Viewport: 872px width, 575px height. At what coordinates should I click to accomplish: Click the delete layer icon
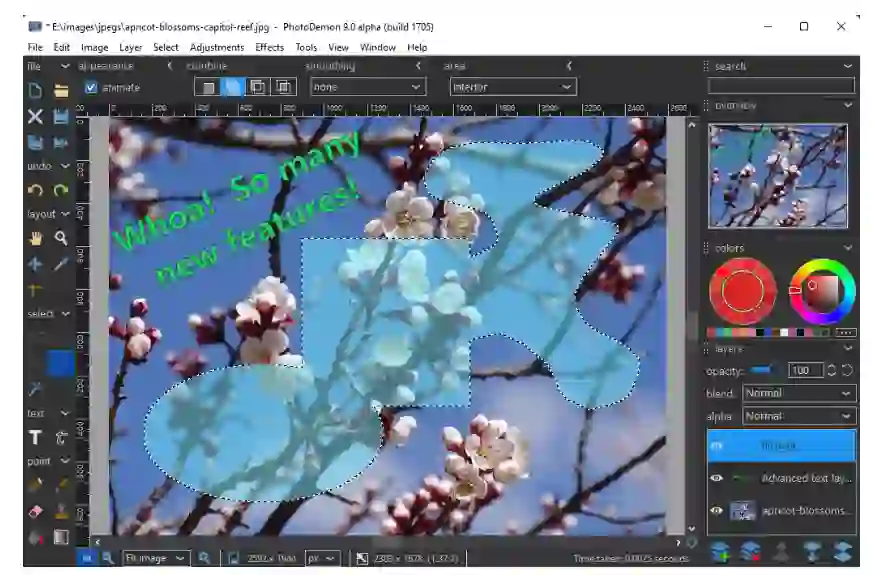click(x=750, y=552)
